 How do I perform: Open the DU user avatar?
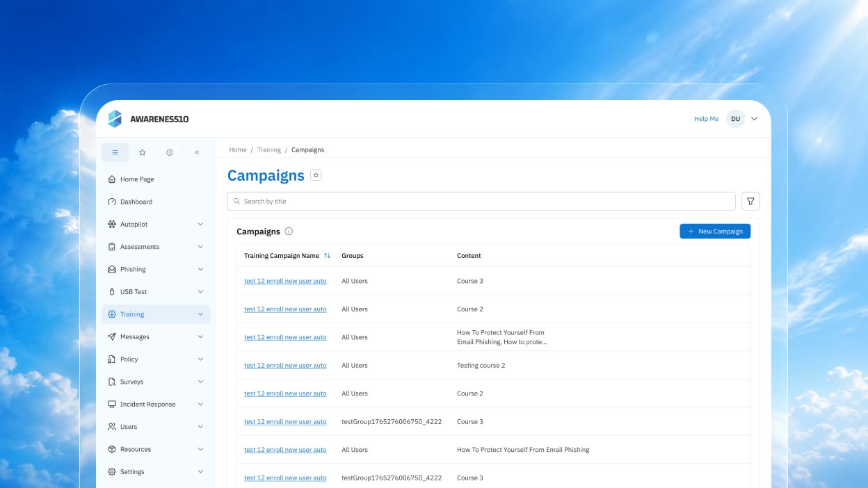pyautogui.click(x=735, y=119)
